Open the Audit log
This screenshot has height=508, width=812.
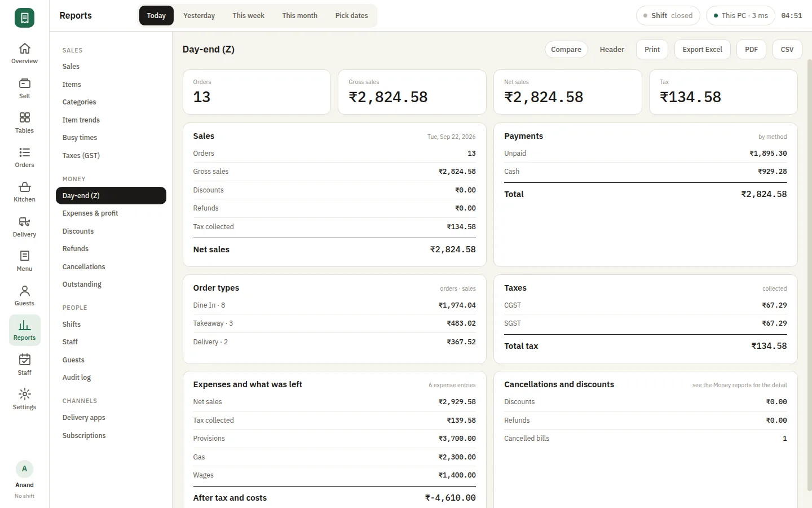pos(111,378)
